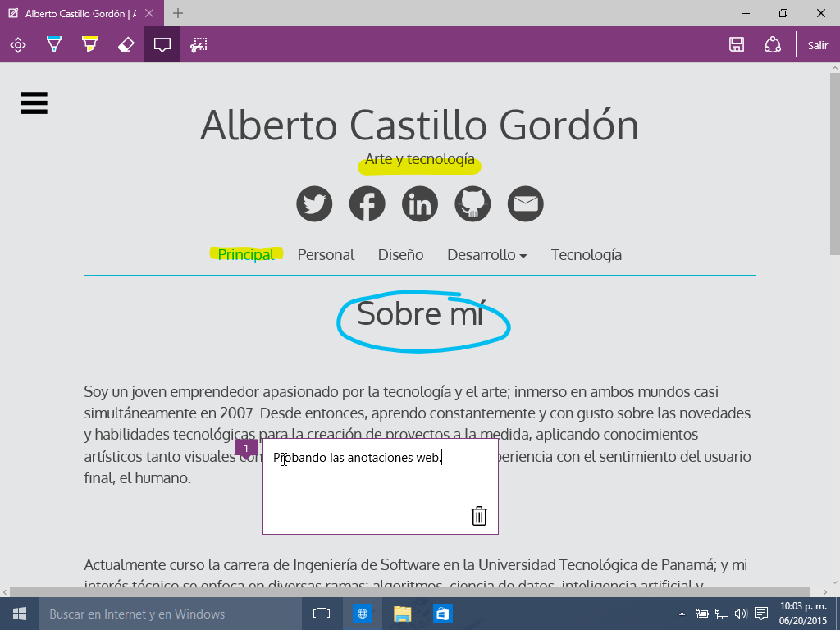The image size is (840, 630).
Task: Open the GitHub profile icon
Action: 472,204
